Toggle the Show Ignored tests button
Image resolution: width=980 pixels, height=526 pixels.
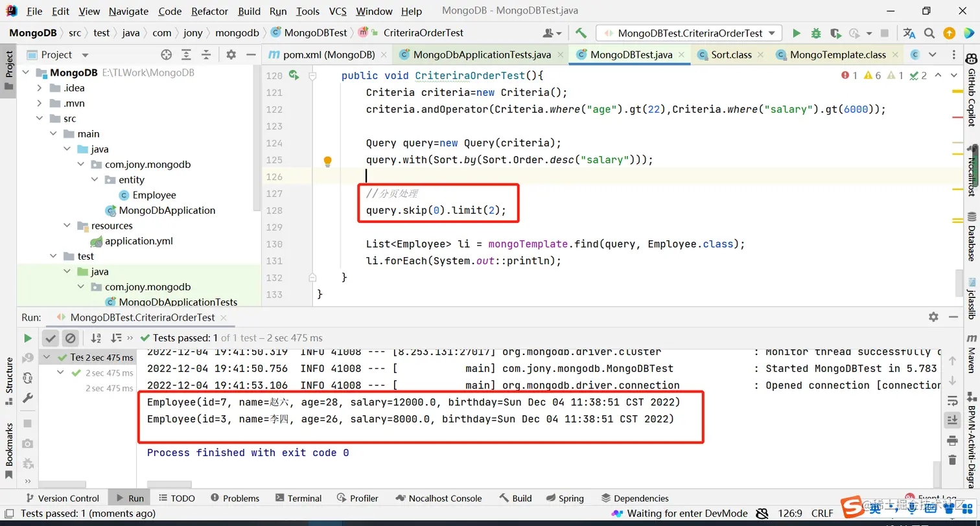point(71,338)
